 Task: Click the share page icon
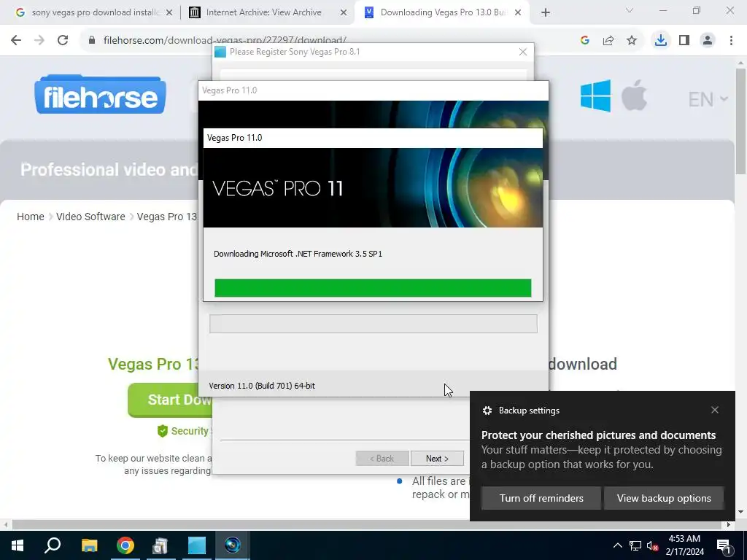(x=608, y=41)
